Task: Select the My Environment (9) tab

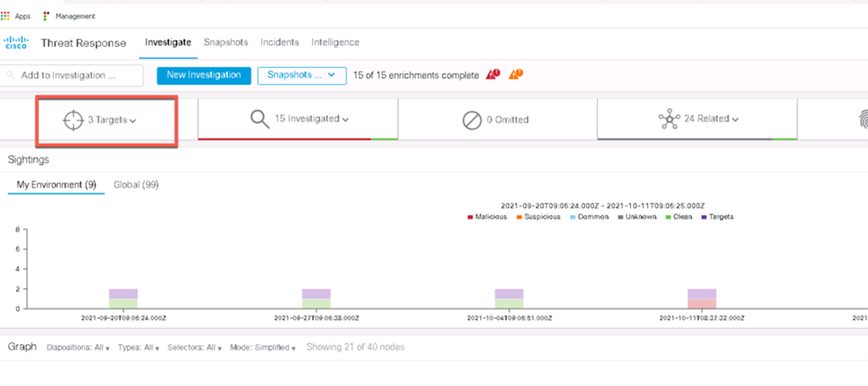Action: pyautogui.click(x=56, y=185)
